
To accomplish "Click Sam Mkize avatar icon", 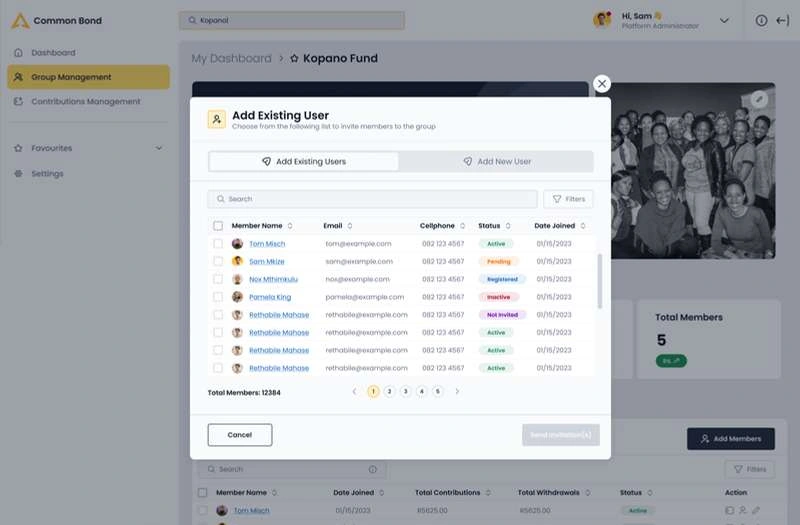I will pyautogui.click(x=237, y=261).
